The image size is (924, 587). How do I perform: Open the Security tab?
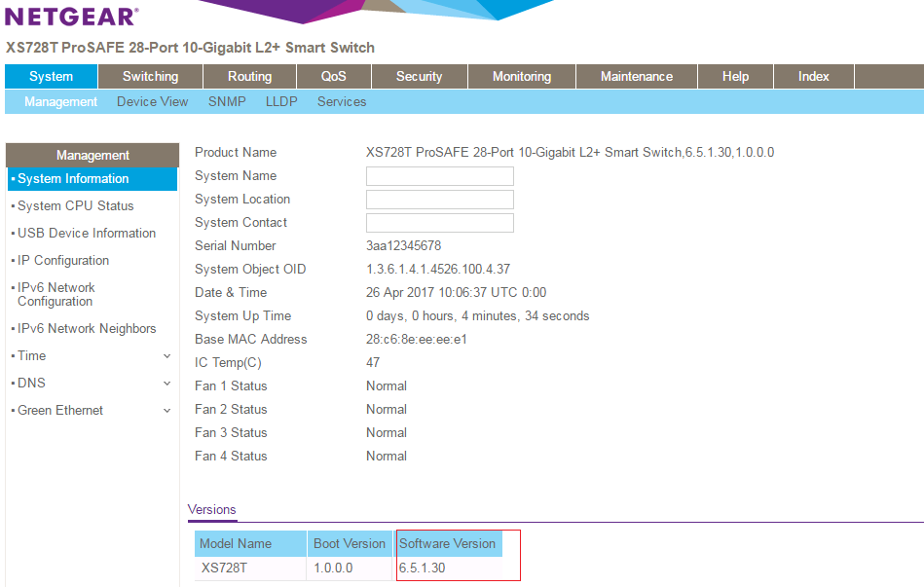[419, 77]
